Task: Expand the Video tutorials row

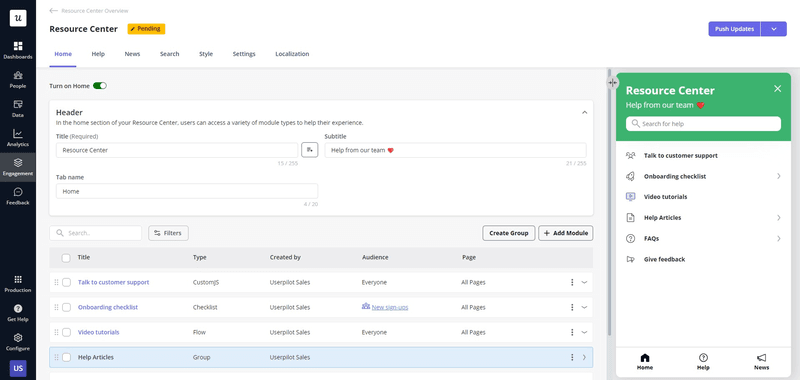Action: 585,332
